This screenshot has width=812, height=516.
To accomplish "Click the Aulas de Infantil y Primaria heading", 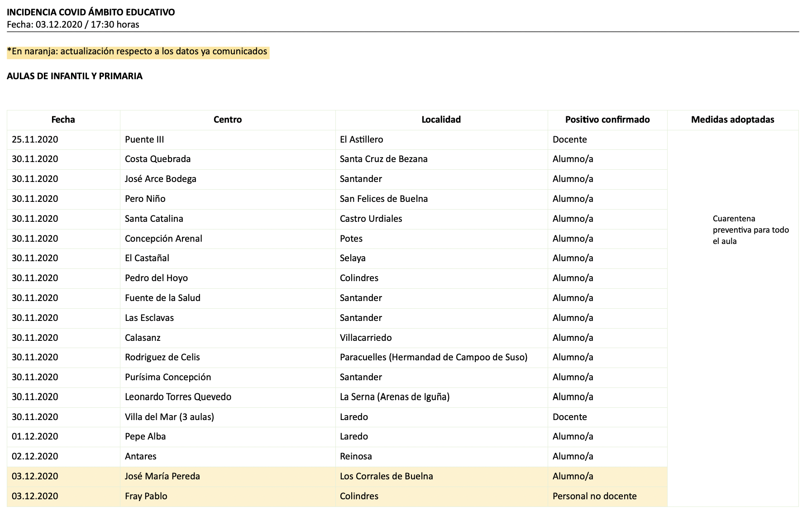I will point(75,76).
